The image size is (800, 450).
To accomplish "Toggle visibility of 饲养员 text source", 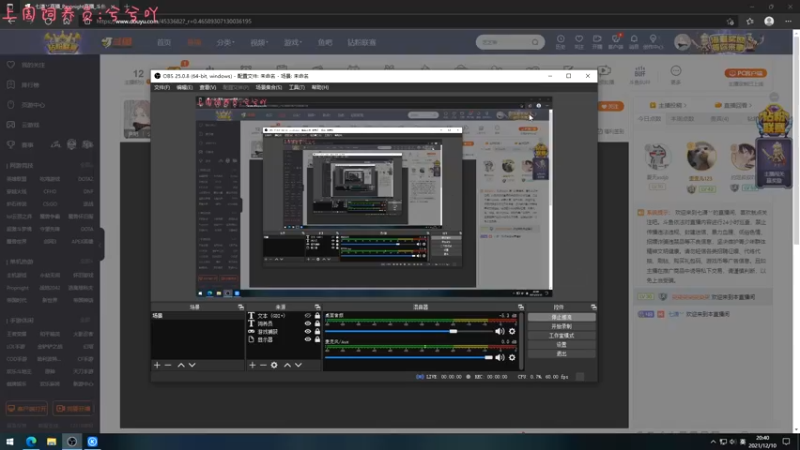I will pyautogui.click(x=308, y=323).
